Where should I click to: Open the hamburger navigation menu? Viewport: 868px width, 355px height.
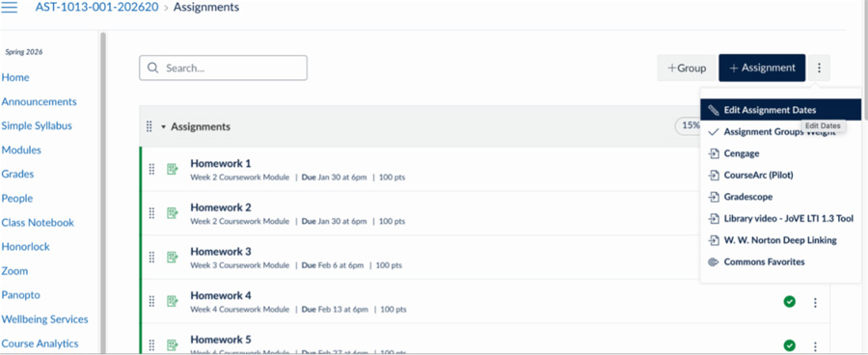point(10,7)
